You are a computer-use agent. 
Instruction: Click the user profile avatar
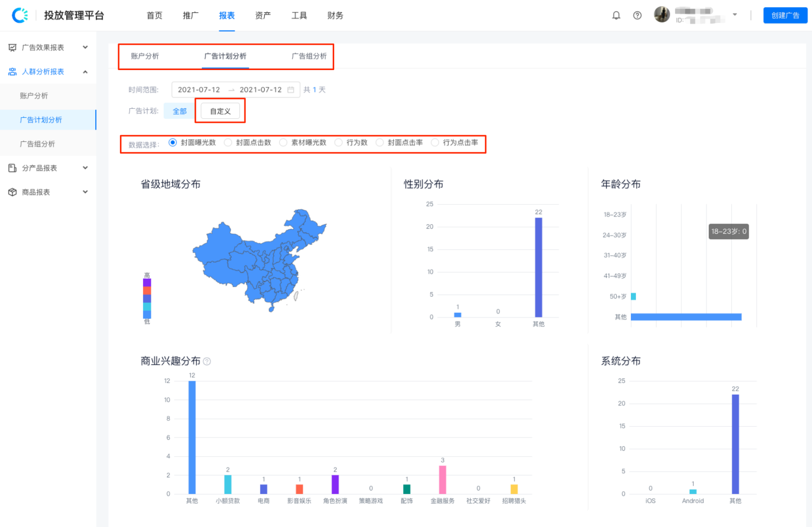point(662,15)
